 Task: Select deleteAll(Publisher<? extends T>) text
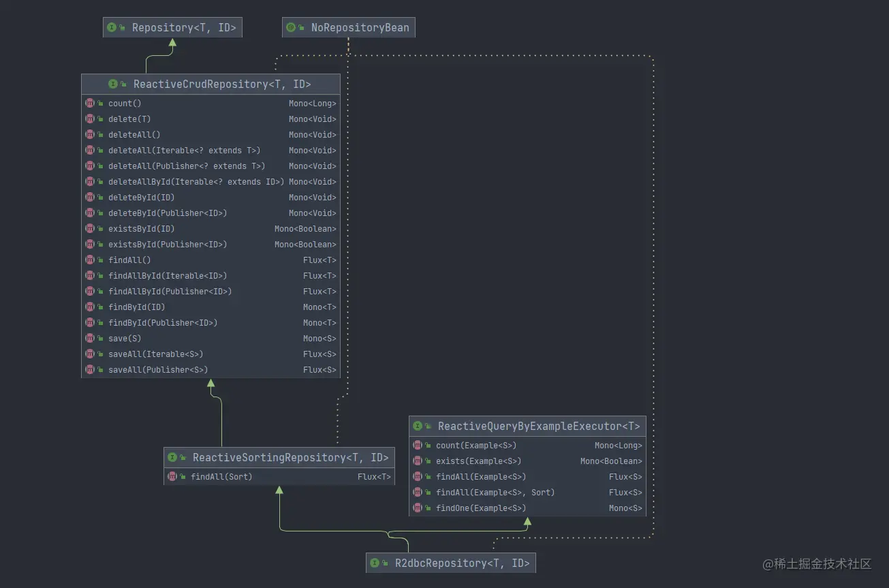[x=187, y=166]
